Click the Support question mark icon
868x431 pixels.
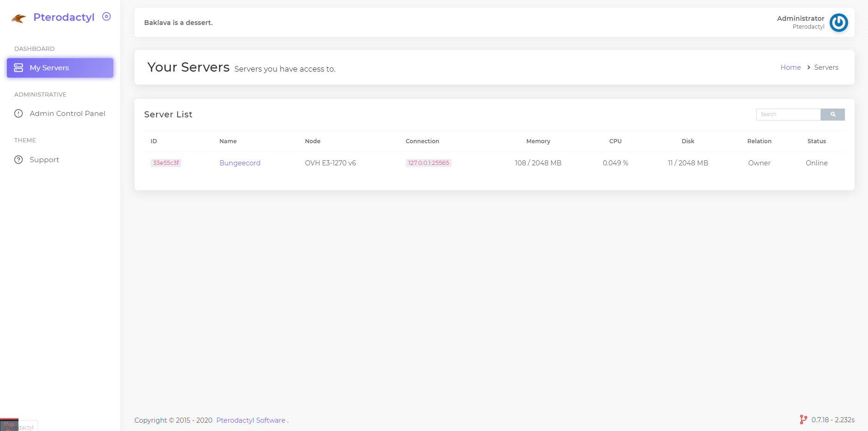point(18,160)
